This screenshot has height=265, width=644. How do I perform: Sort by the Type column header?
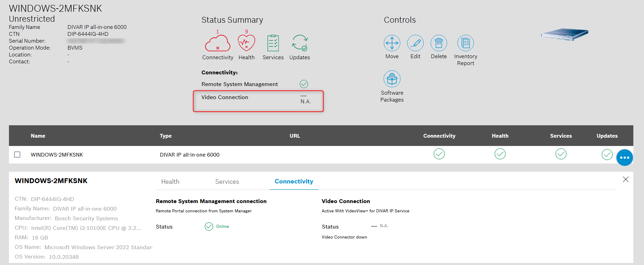166,136
